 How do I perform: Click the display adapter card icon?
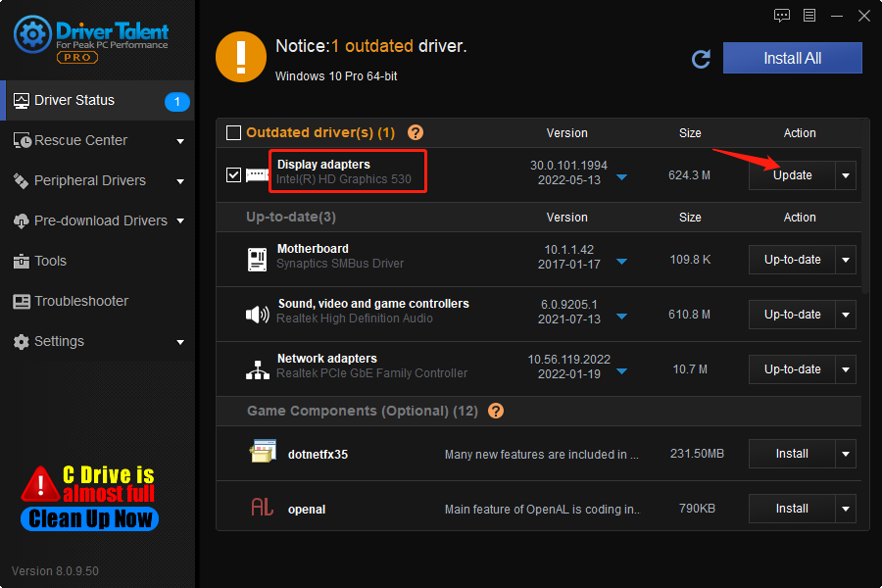[257, 175]
